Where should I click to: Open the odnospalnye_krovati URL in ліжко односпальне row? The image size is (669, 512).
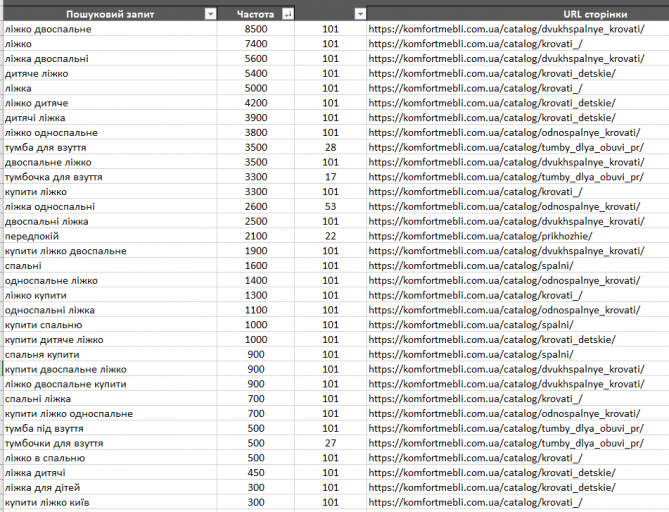click(504, 133)
